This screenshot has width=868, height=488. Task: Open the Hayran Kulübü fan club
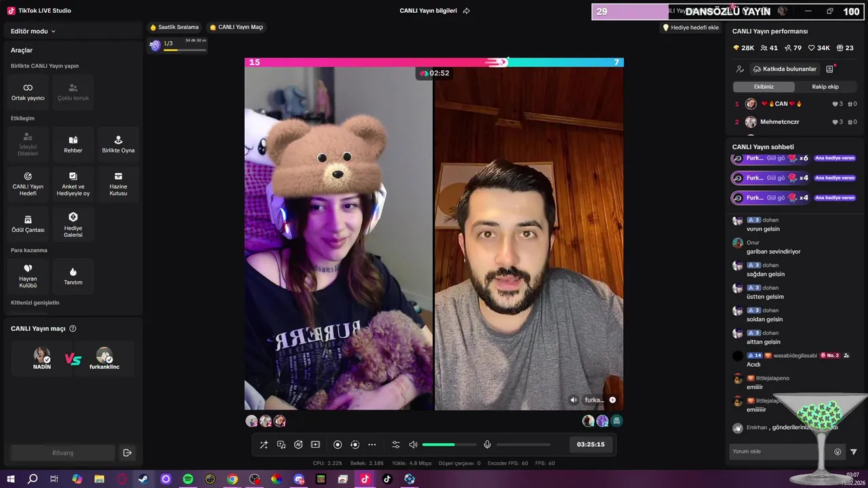point(28,276)
